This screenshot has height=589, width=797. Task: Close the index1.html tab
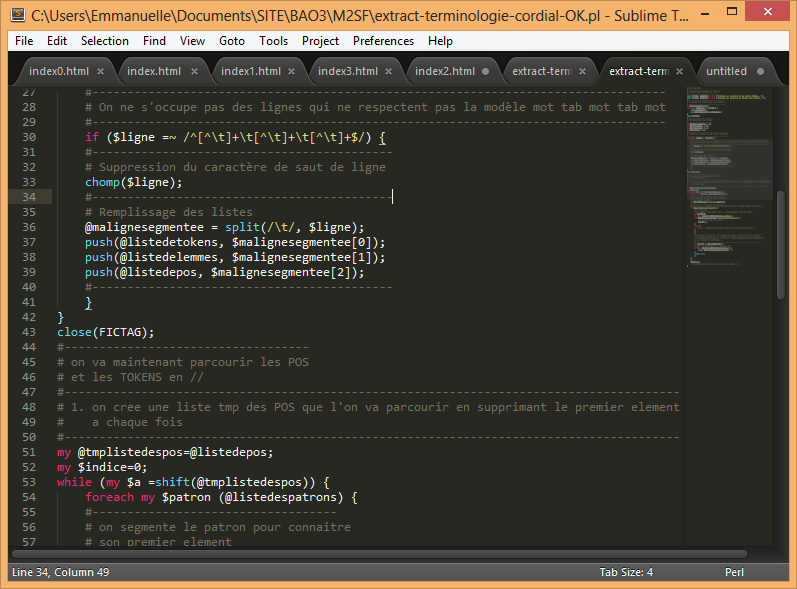pos(291,72)
